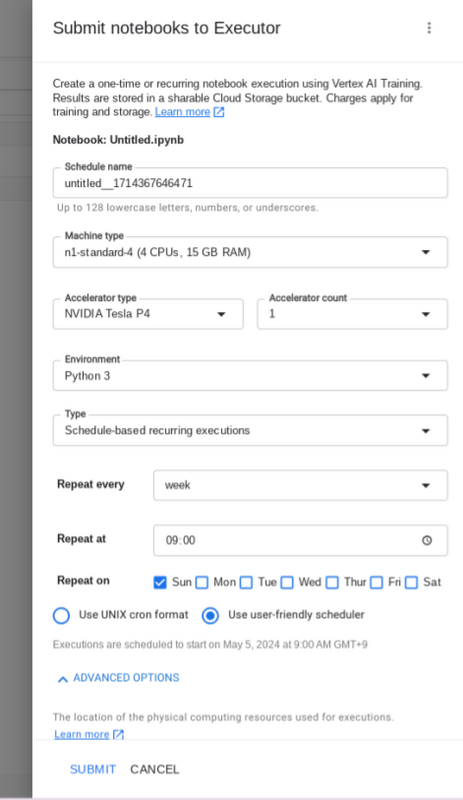Click the Schedule name input field
Viewport: 463px width, 800px height.
250,183
